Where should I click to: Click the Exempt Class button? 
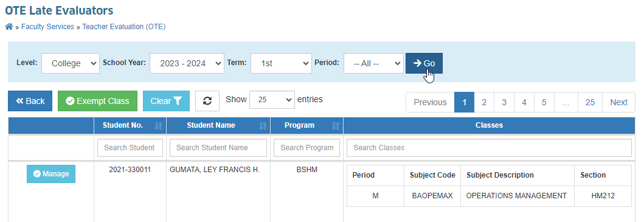pos(98,101)
